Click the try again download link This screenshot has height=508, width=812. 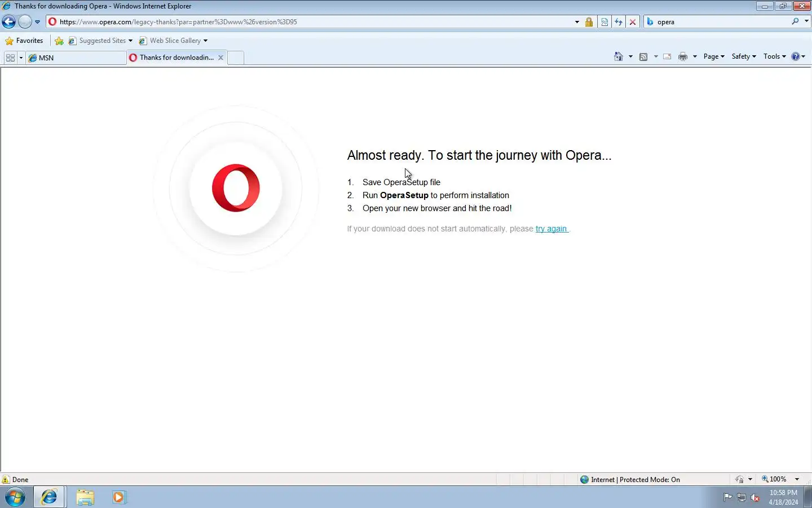tap(551, 229)
